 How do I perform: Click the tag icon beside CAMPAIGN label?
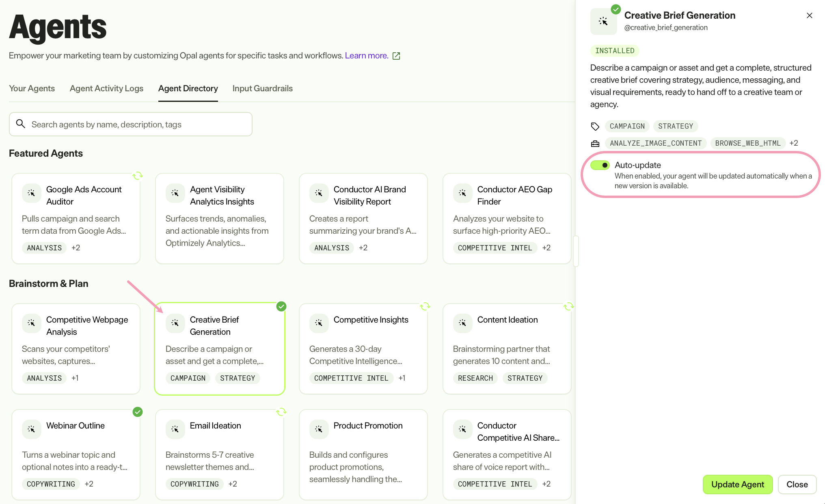(595, 127)
